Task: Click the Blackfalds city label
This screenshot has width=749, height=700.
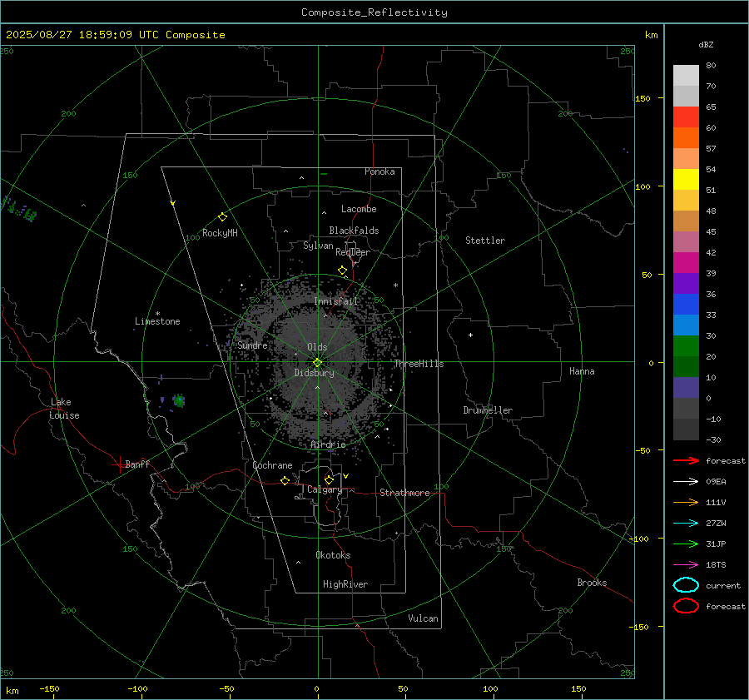Action: point(354,231)
